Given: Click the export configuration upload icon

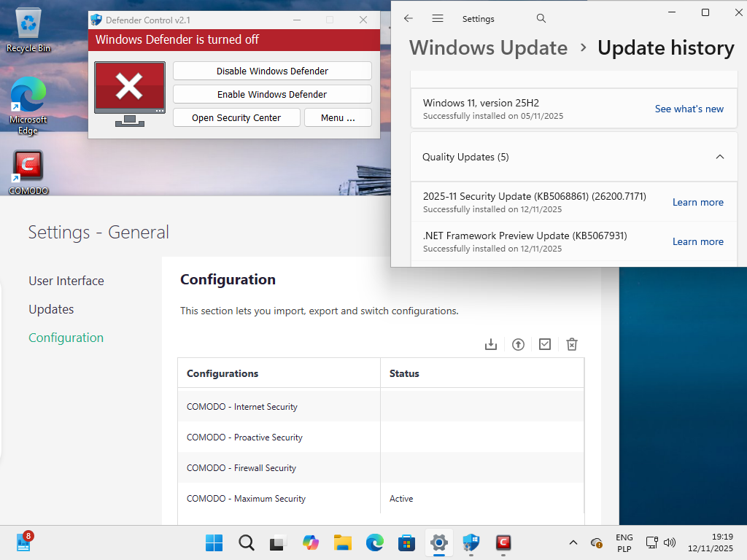Looking at the screenshot, I should point(518,344).
